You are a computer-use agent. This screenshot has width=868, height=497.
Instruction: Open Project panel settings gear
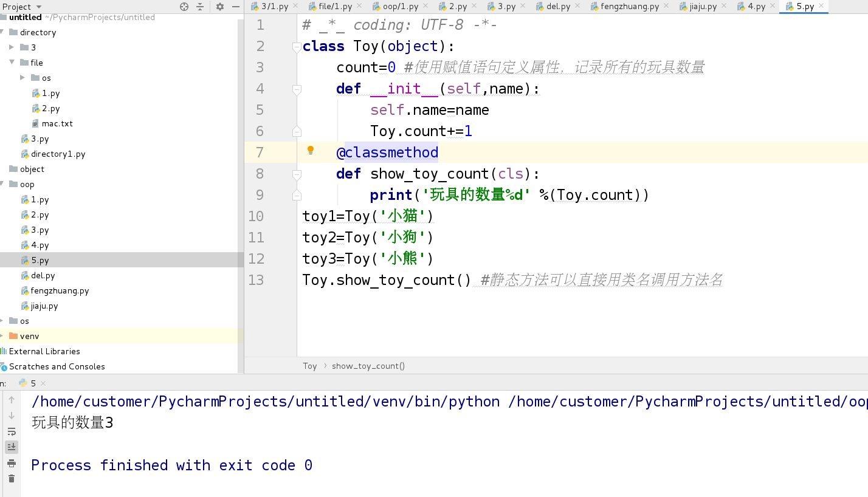coord(220,7)
